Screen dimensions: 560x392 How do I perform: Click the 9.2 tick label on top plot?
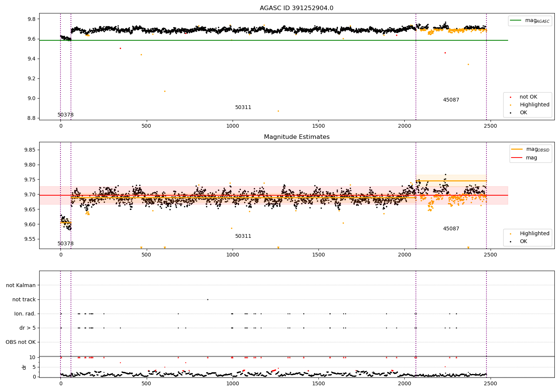tap(31, 78)
